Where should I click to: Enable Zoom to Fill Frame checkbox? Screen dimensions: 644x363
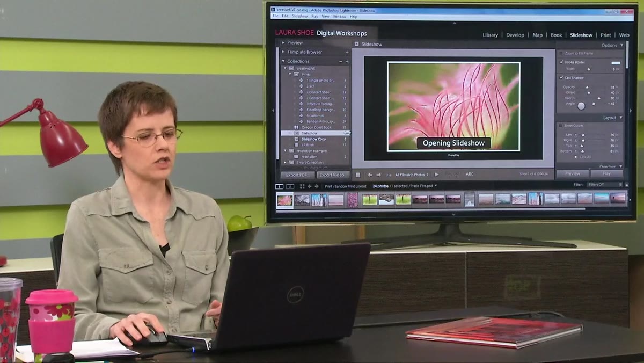pyautogui.click(x=561, y=54)
